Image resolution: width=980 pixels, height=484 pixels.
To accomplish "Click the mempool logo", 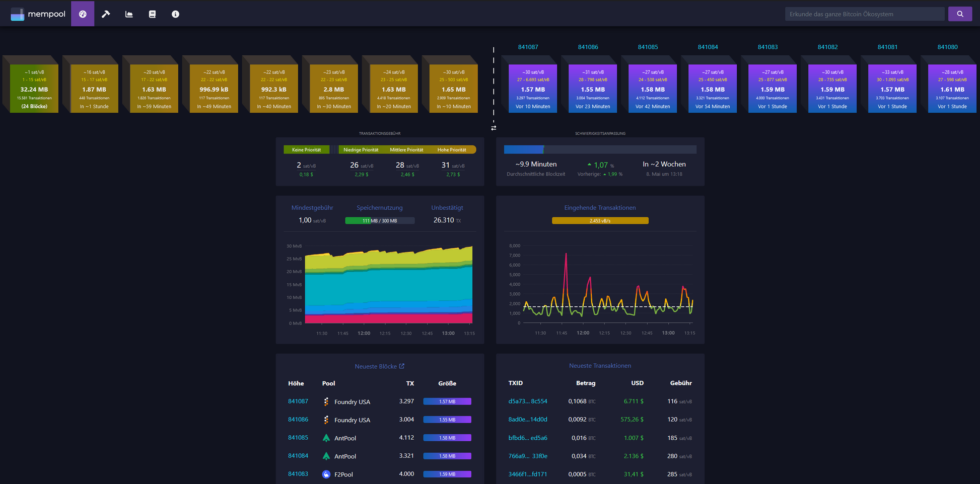I will click(38, 14).
